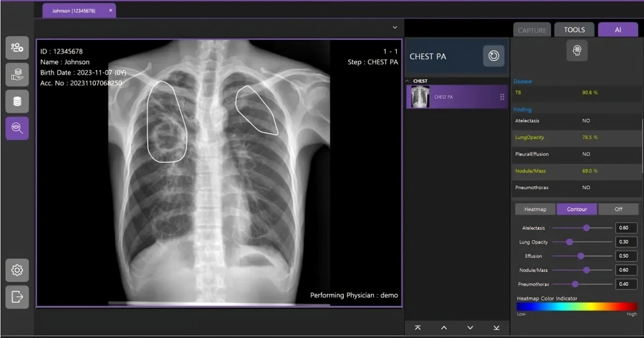Close the Johnson [12345678] patient tab
The width and height of the screenshot is (644, 338).
[111, 11]
